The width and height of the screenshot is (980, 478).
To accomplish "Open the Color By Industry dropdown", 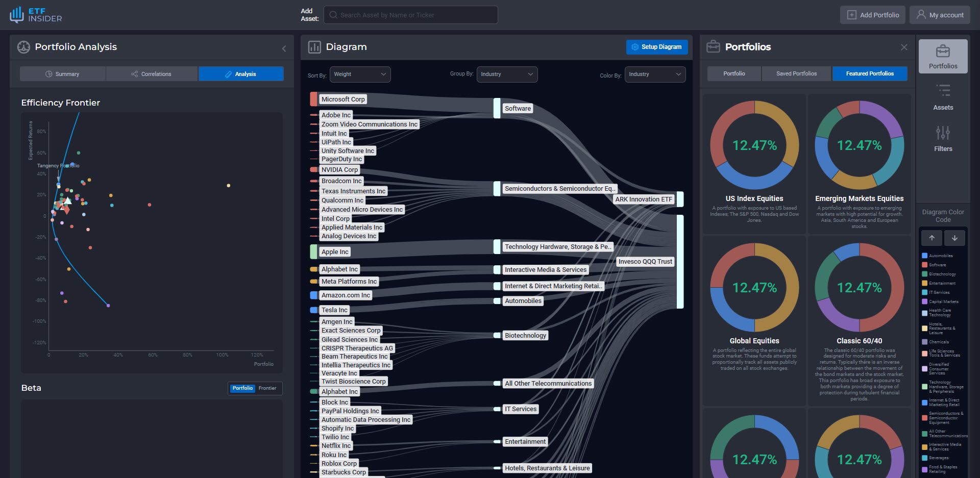I will [655, 74].
